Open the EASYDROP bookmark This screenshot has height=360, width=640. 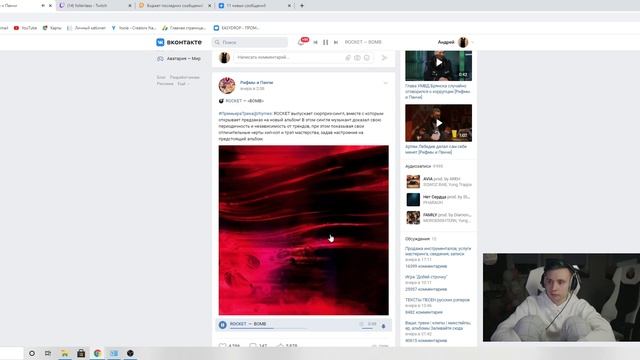point(236,28)
